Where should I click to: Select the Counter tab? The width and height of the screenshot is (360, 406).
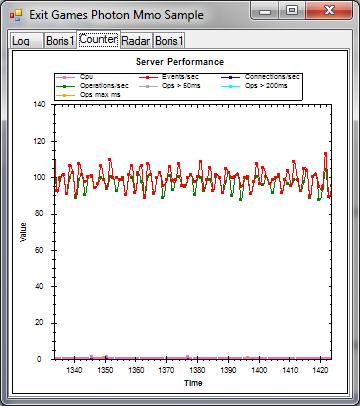coord(99,39)
